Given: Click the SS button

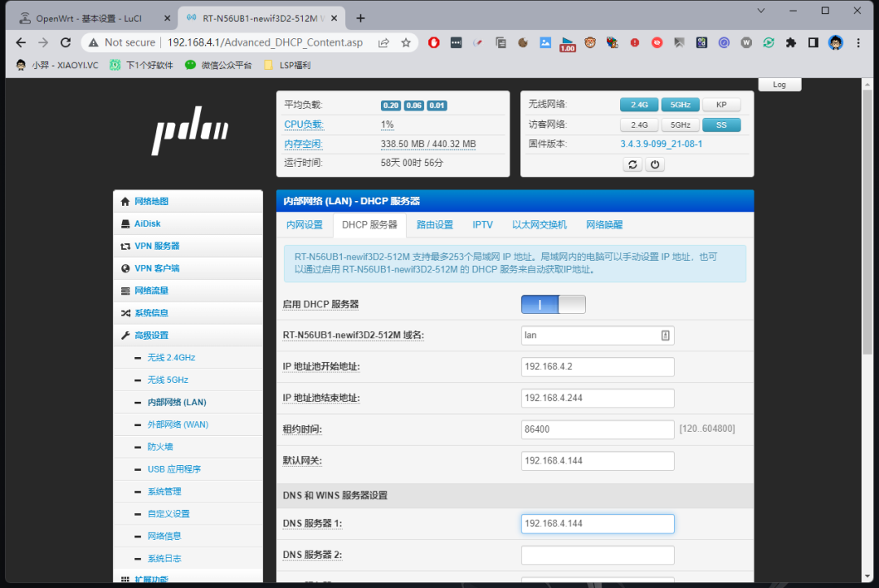Looking at the screenshot, I should (721, 125).
